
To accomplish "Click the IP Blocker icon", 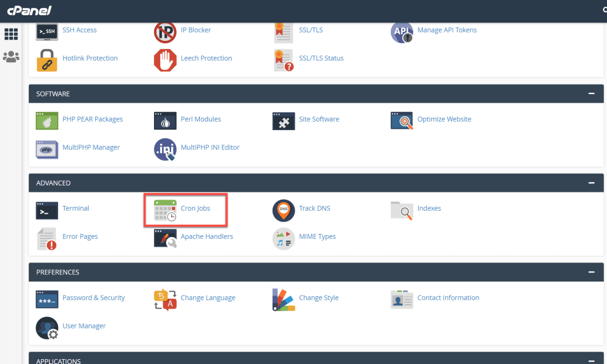I will coord(165,31).
